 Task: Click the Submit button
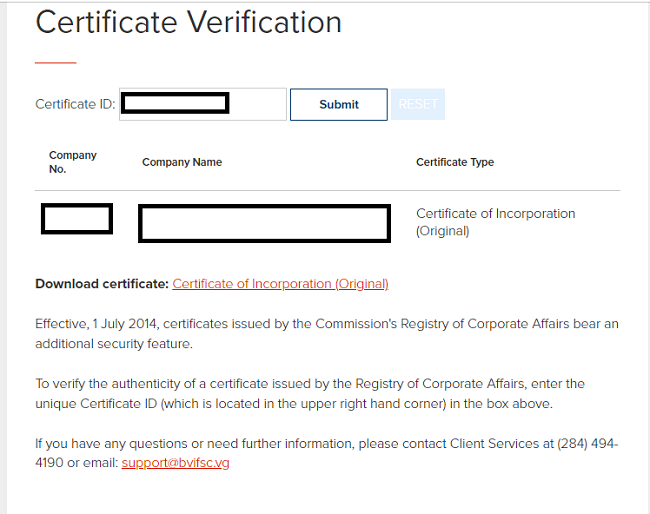click(x=338, y=105)
